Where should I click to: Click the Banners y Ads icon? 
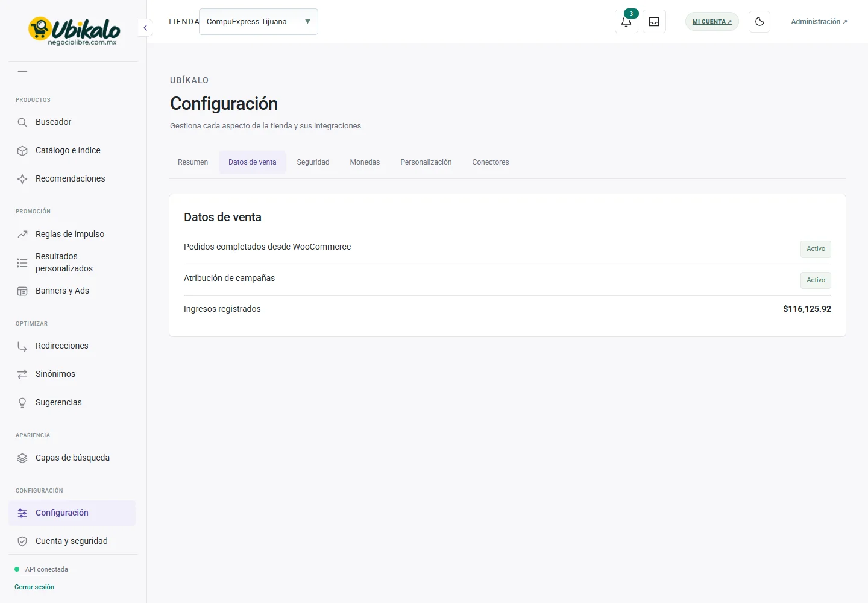click(22, 291)
